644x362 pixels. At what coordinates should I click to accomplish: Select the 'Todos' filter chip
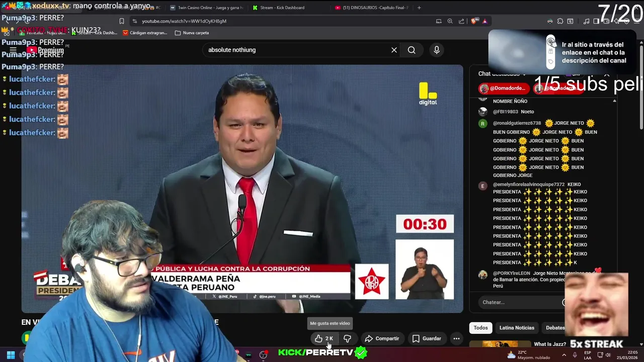tap(480, 328)
